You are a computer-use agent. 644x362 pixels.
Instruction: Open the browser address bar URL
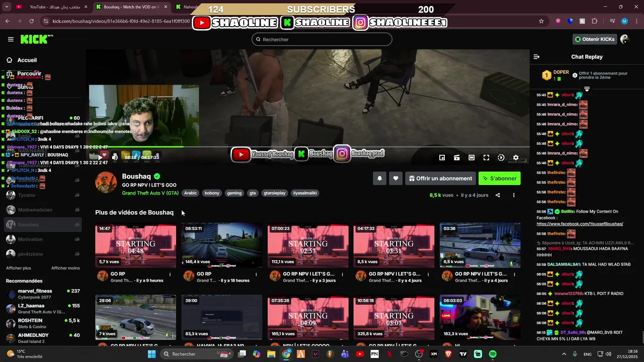pos(121,21)
